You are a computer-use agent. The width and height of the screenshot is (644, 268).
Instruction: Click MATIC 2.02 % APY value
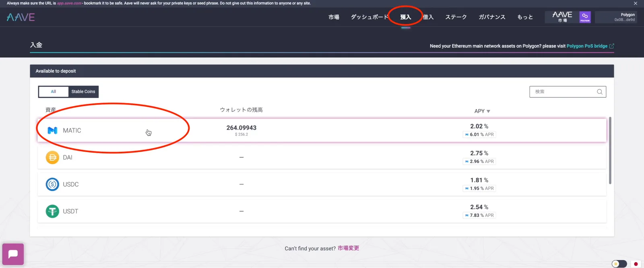pos(479,126)
